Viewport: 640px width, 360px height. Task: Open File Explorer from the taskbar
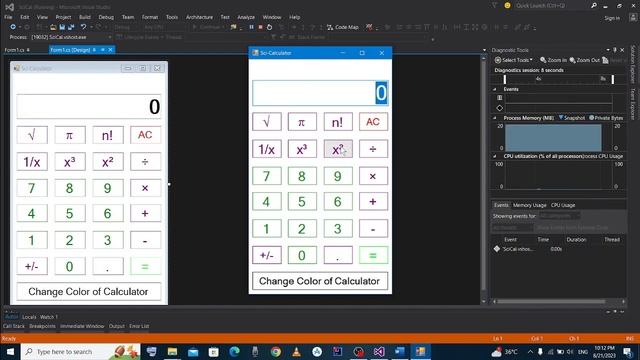(x=172, y=351)
